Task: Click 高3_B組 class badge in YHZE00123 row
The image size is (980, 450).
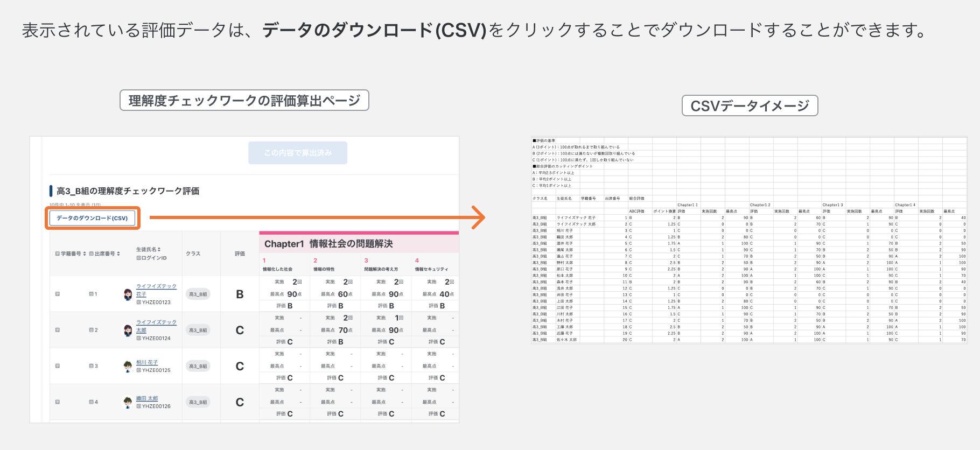Action: (x=198, y=294)
